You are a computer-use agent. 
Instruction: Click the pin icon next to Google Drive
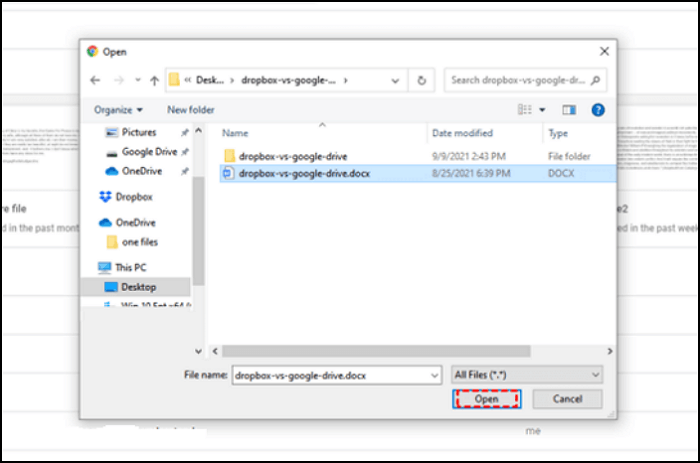tap(185, 152)
